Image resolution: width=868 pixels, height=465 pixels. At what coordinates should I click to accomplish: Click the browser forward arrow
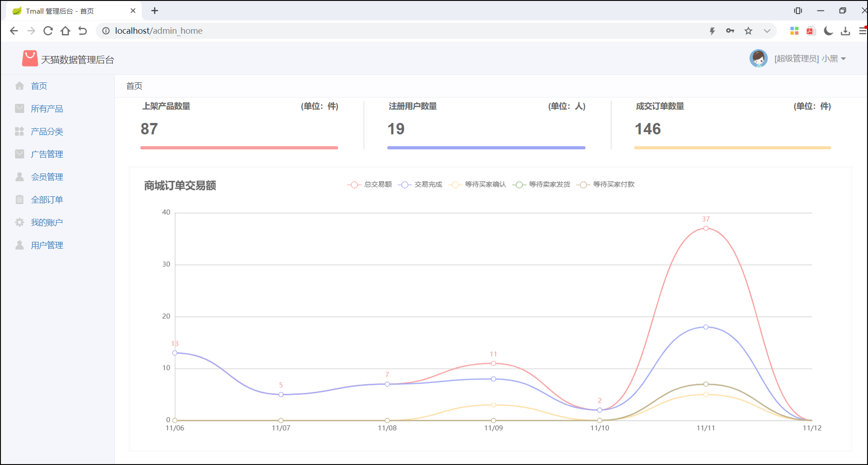coord(31,31)
